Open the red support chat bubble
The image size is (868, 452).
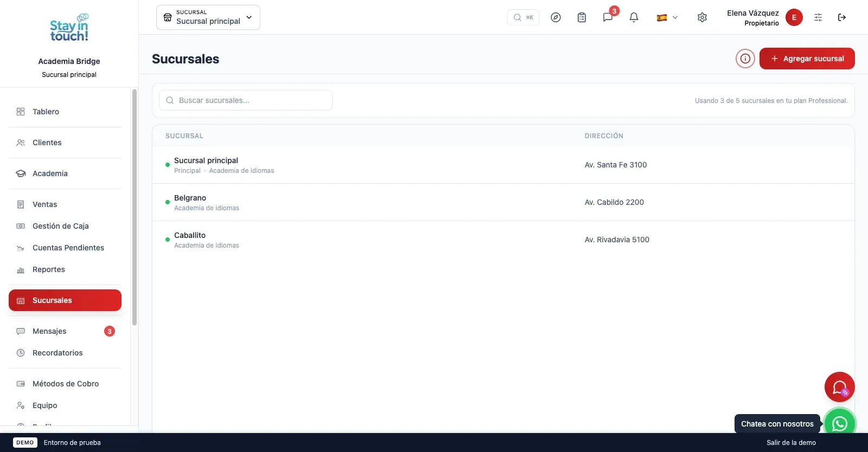(x=840, y=387)
